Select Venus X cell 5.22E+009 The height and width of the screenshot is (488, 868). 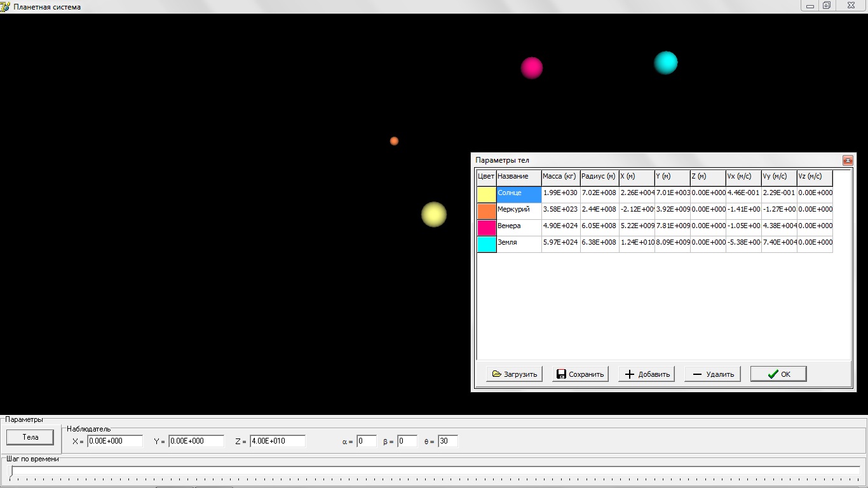[637, 227]
